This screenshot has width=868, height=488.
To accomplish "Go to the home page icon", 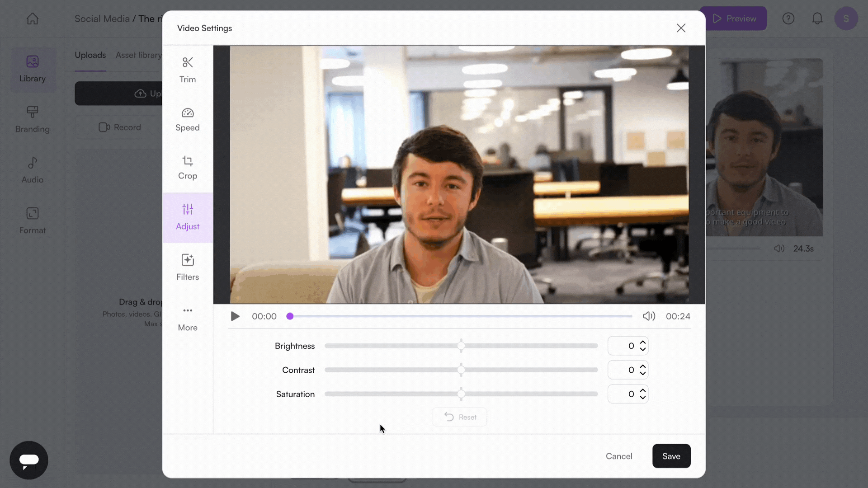I will (33, 19).
